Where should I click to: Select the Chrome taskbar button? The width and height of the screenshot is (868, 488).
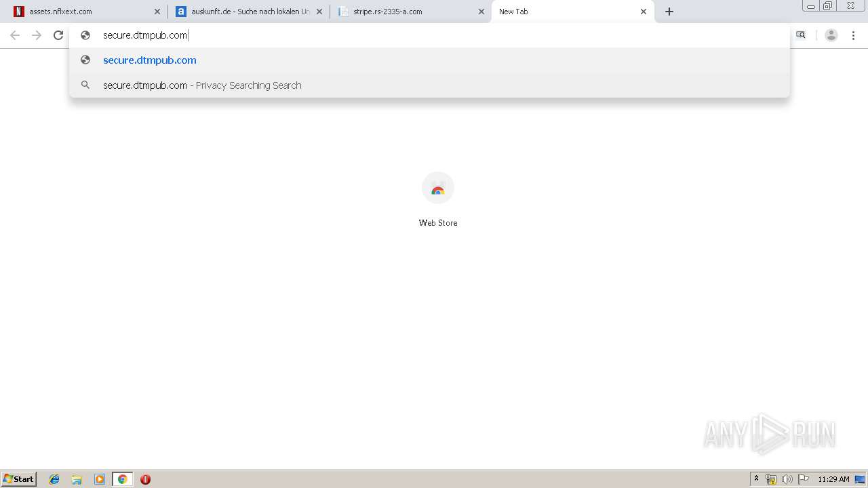pyautogui.click(x=122, y=479)
